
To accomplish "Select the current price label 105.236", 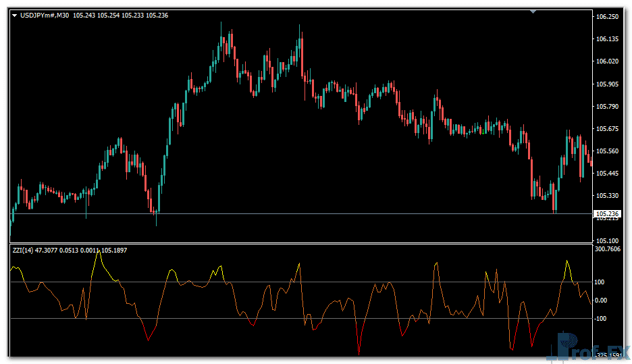I will coord(606,214).
